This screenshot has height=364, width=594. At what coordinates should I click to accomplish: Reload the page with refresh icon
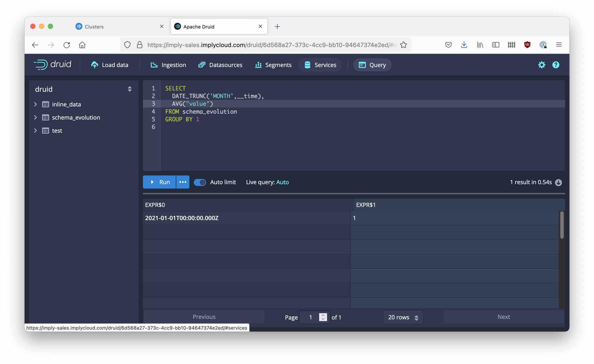coord(67,45)
